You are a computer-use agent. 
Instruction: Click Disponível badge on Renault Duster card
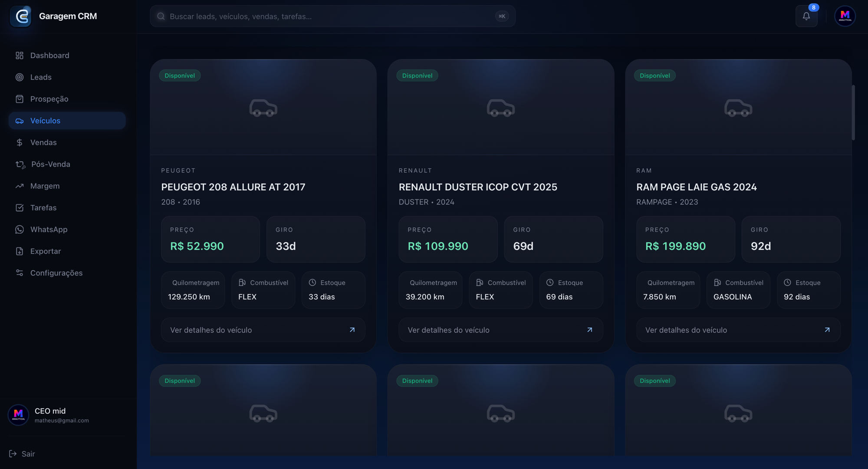[417, 75]
